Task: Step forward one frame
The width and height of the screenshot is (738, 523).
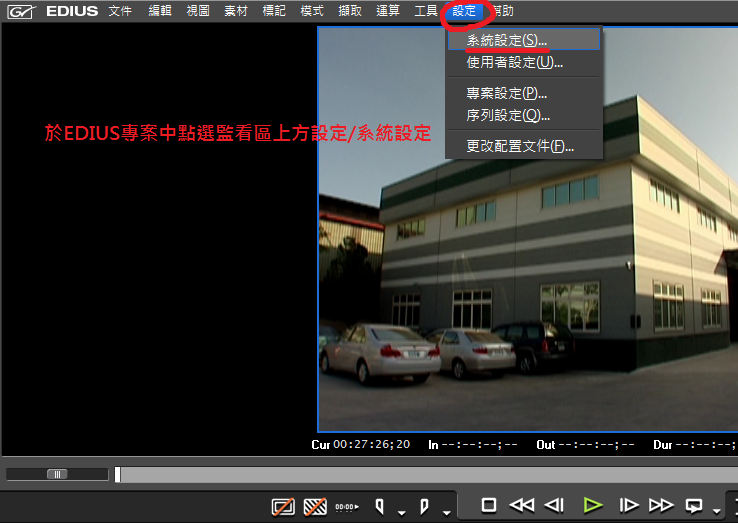Action: [628, 505]
